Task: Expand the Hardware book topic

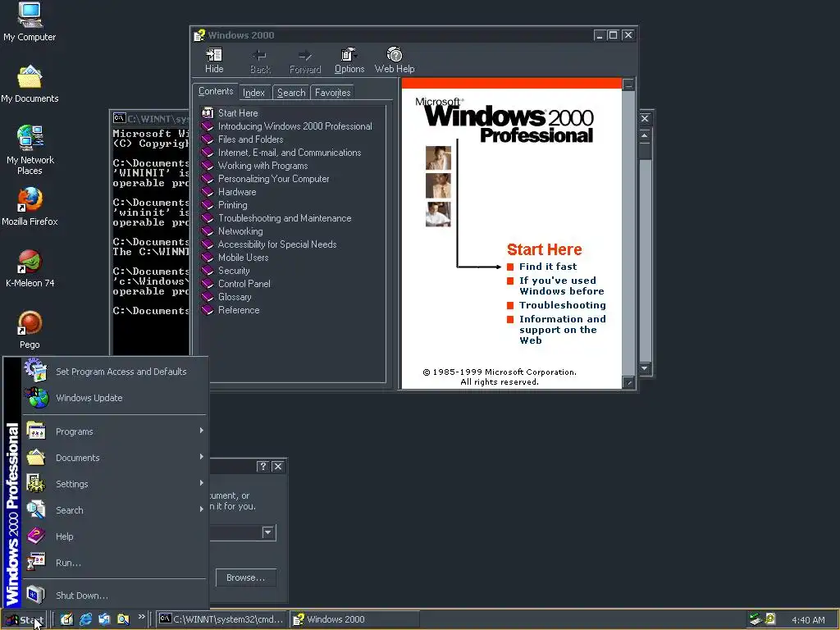Action: tap(208, 192)
